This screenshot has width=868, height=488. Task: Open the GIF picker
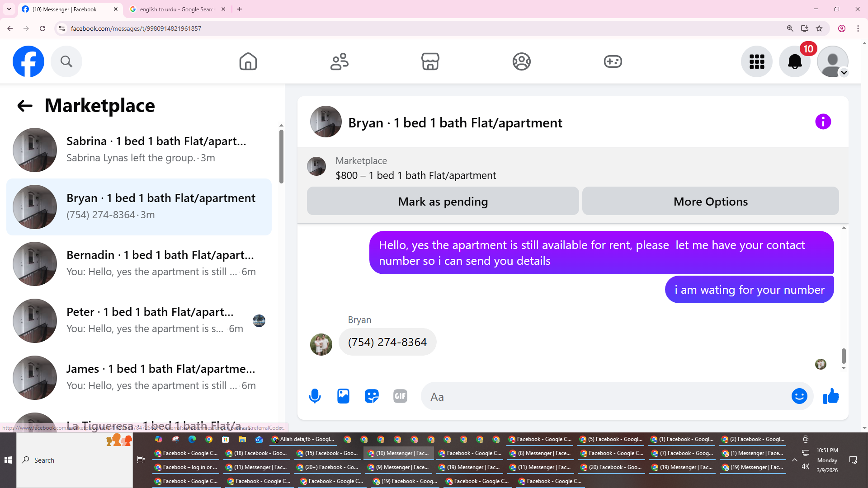(x=400, y=396)
